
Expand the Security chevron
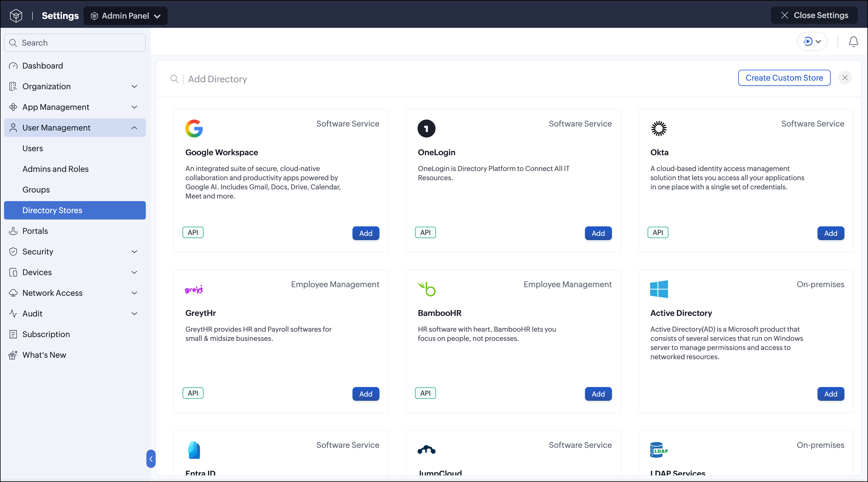coord(134,252)
